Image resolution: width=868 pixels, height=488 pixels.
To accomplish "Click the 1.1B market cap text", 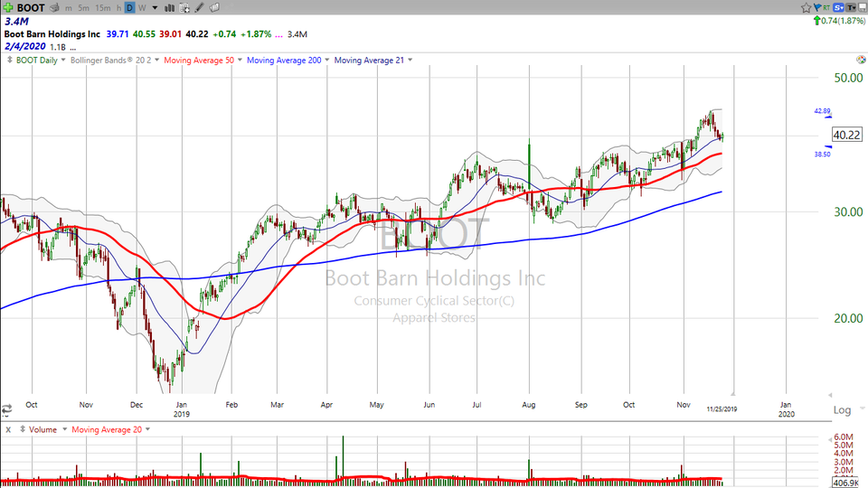I will click(58, 48).
